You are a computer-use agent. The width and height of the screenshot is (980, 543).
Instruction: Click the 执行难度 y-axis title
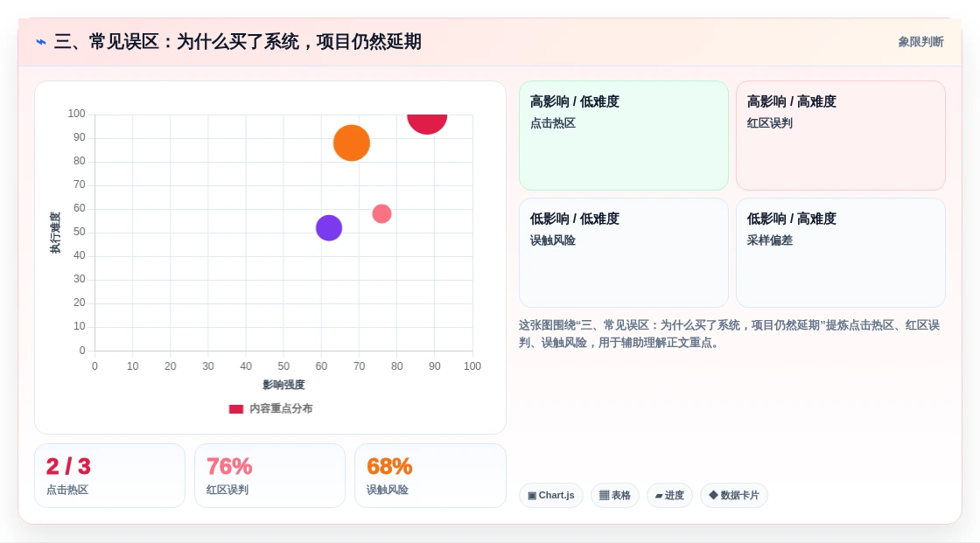(x=56, y=233)
